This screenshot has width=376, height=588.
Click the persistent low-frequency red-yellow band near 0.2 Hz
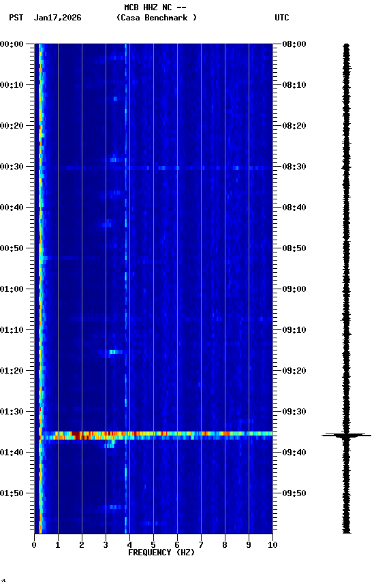pos(40,289)
